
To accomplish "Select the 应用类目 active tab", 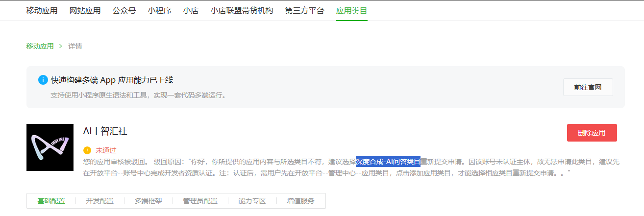I will pos(352,10).
